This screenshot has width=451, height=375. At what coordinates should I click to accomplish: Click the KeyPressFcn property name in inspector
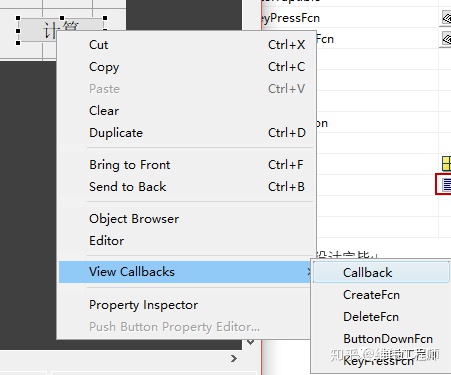pos(291,18)
